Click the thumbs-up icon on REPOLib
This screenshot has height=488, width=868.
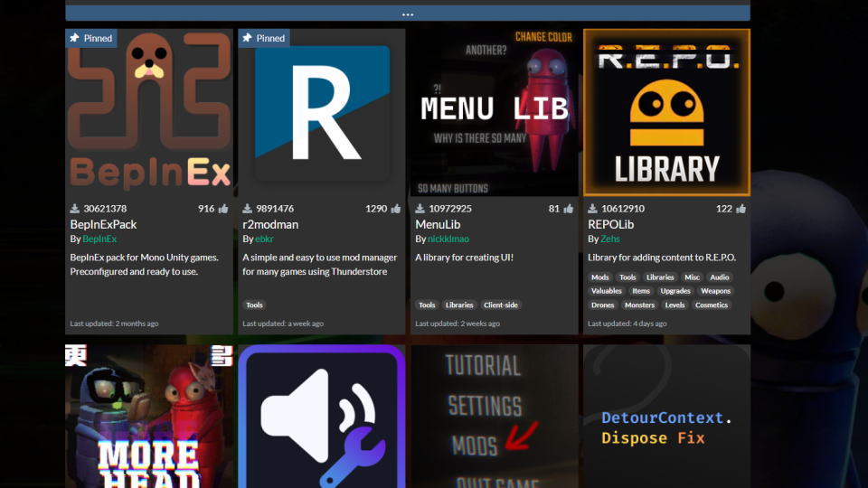coord(741,209)
